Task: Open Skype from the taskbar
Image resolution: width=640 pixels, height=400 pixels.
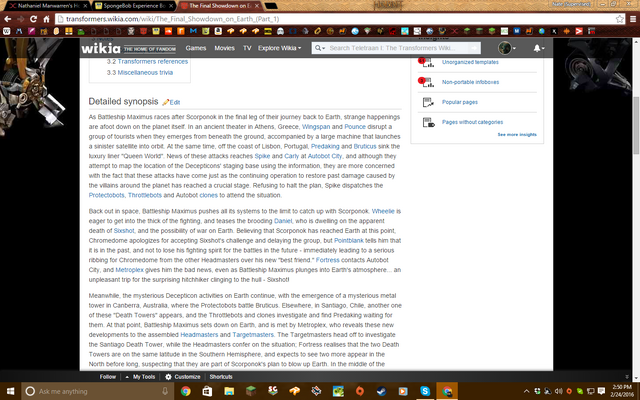Action: [425, 391]
